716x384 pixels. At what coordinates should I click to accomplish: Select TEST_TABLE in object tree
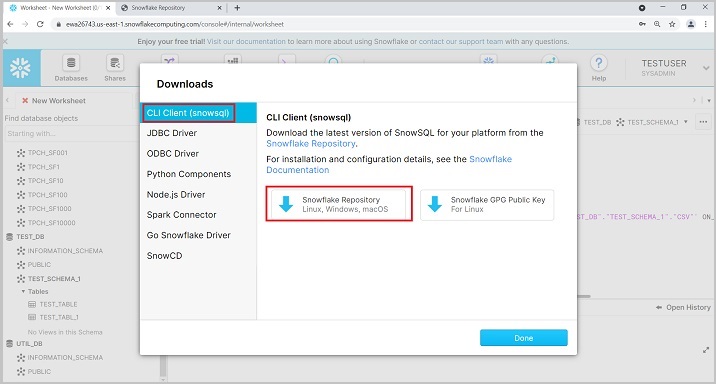coord(58,304)
